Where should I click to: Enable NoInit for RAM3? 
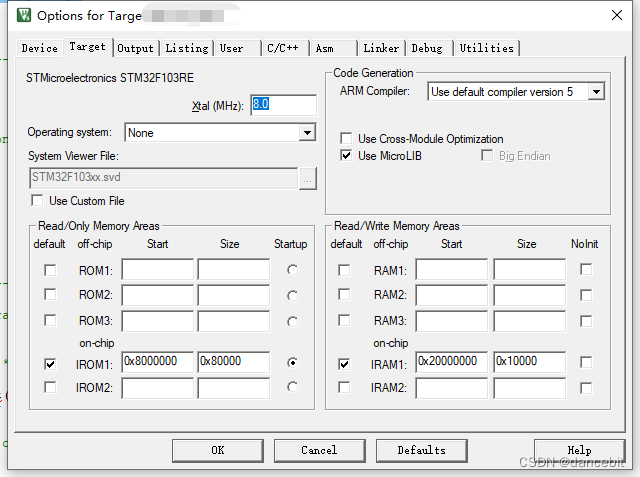(586, 321)
